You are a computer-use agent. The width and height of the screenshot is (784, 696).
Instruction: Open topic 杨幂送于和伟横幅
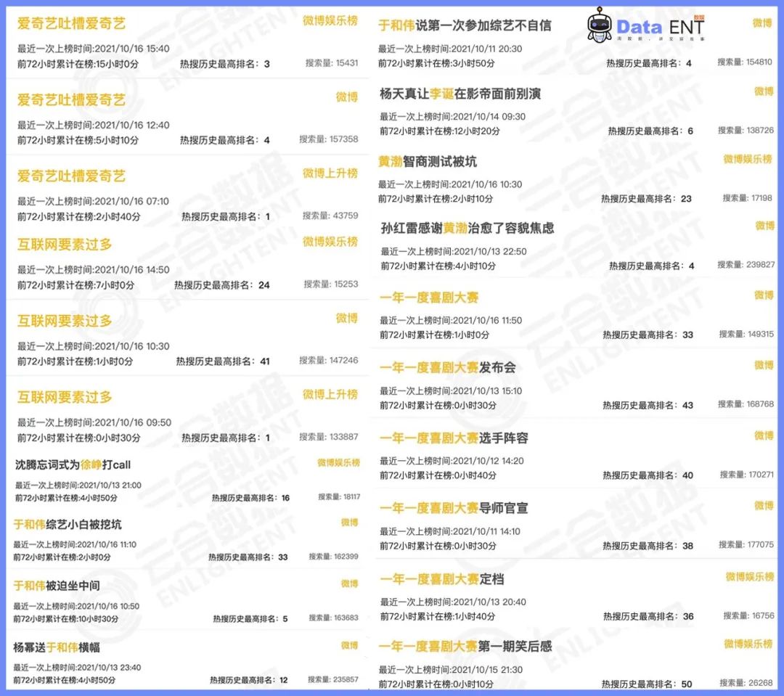click(x=57, y=647)
